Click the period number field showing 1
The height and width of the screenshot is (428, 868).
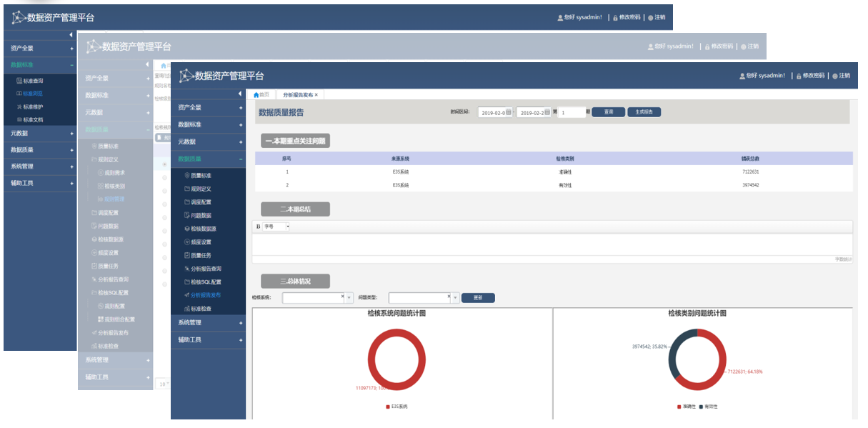pyautogui.click(x=572, y=112)
